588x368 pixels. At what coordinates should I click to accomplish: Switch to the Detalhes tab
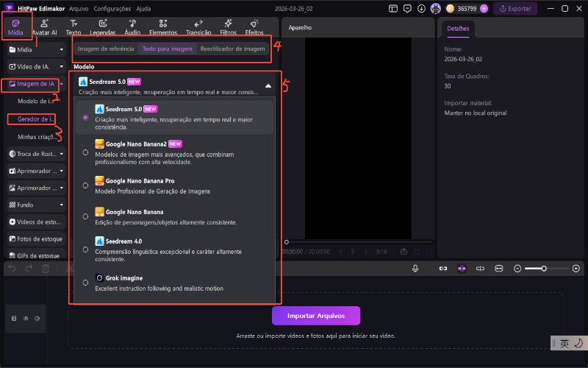[458, 29]
